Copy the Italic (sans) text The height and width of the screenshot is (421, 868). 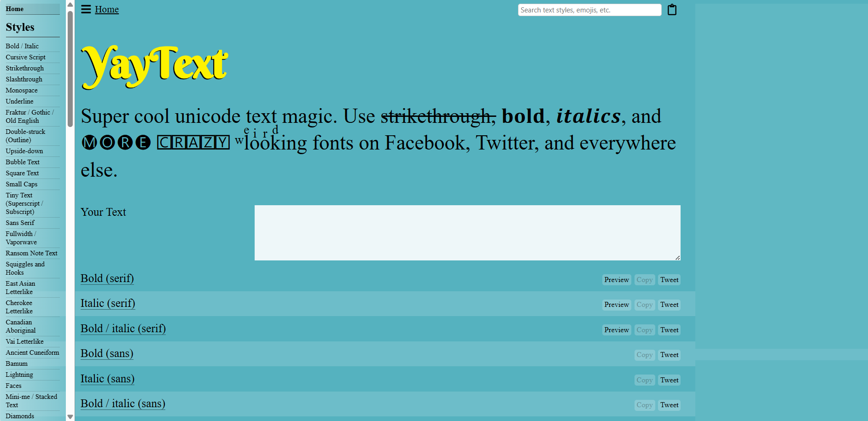click(645, 380)
